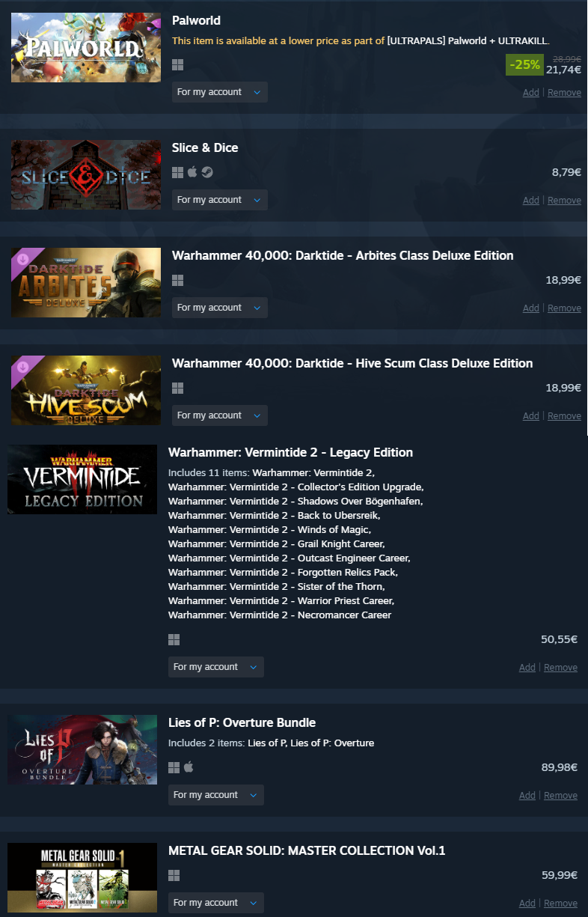
Task: Click the Lies of P: Overture Bundle title
Action: point(242,723)
